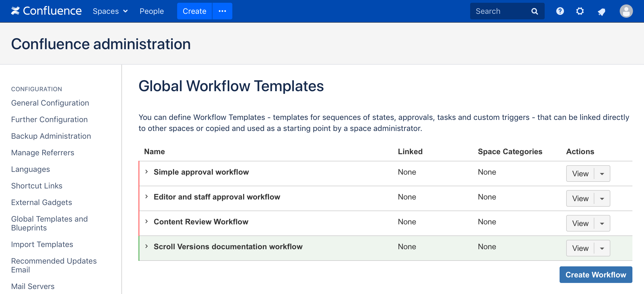Open the settings gear icon

pos(580,11)
